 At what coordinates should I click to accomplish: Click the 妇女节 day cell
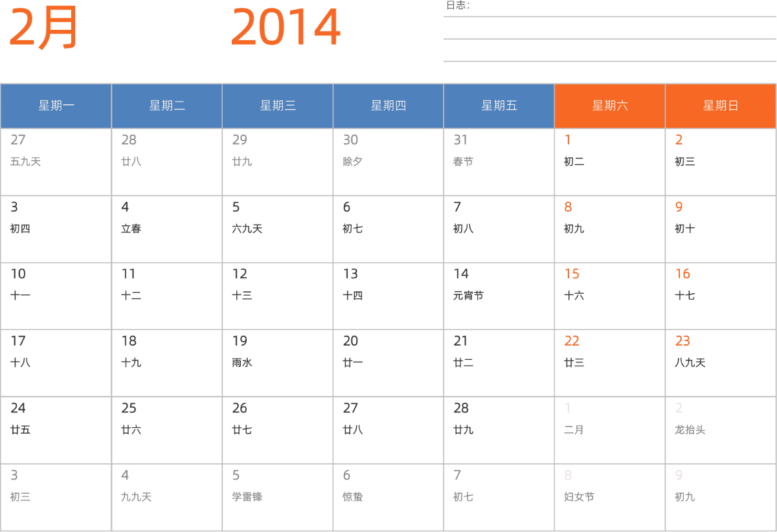[x=610, y=497]
